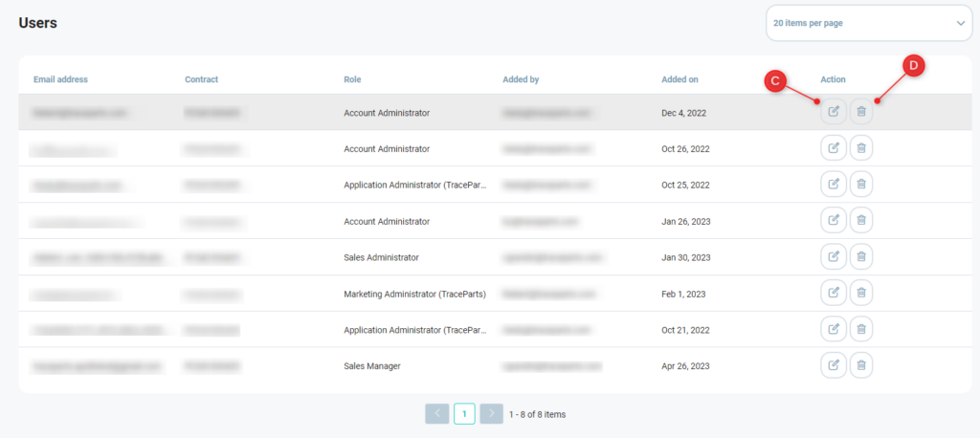Go to the next page arrow
The height and width of the screenshot is (438, 980).
[491, 414]
